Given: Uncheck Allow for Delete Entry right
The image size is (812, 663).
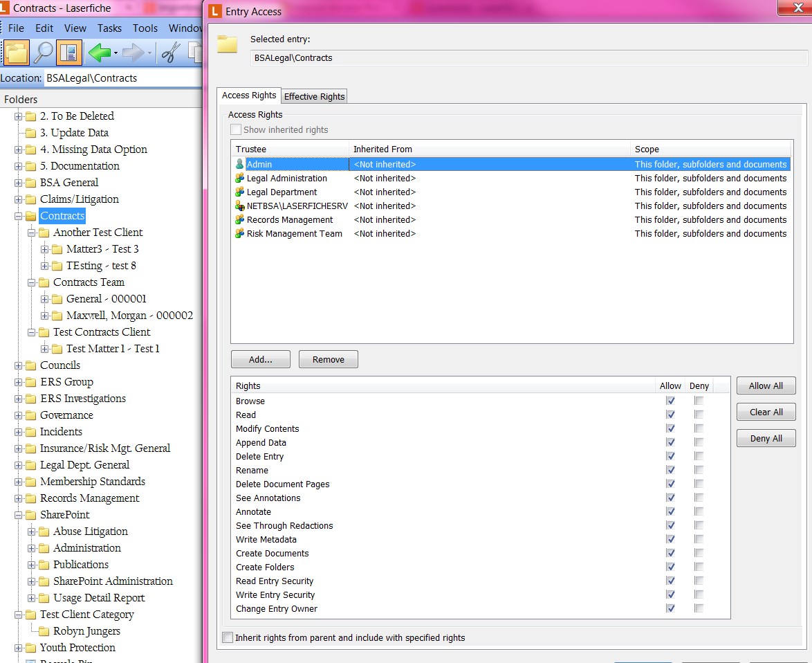Looking at the screenshot, I should click(x=670, y=457).
